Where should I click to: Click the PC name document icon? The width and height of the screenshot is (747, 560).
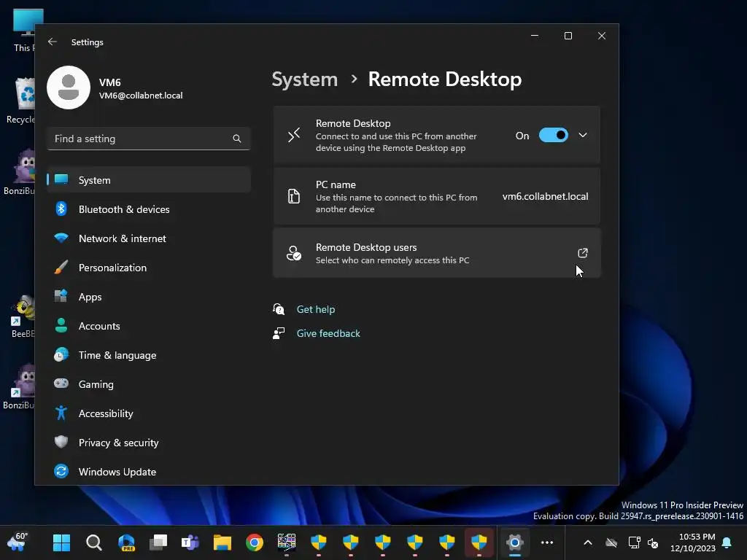[x=294, y=195]
